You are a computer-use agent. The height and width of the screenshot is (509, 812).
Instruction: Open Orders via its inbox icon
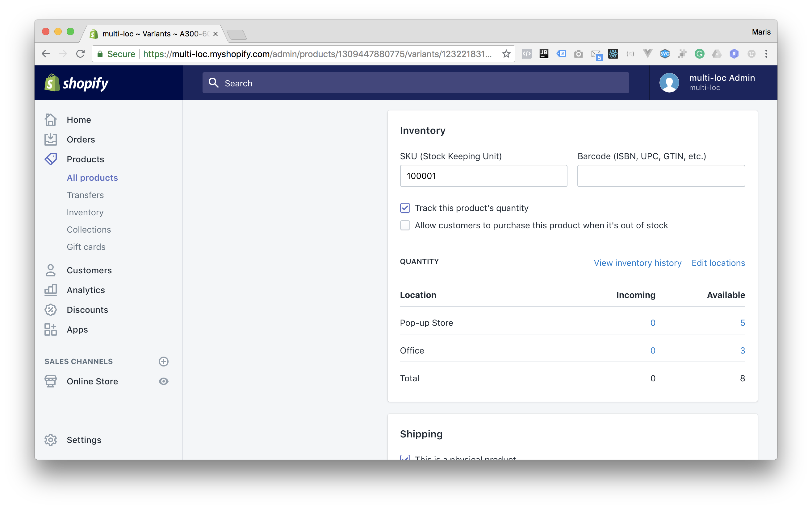(x=51, y=139)
